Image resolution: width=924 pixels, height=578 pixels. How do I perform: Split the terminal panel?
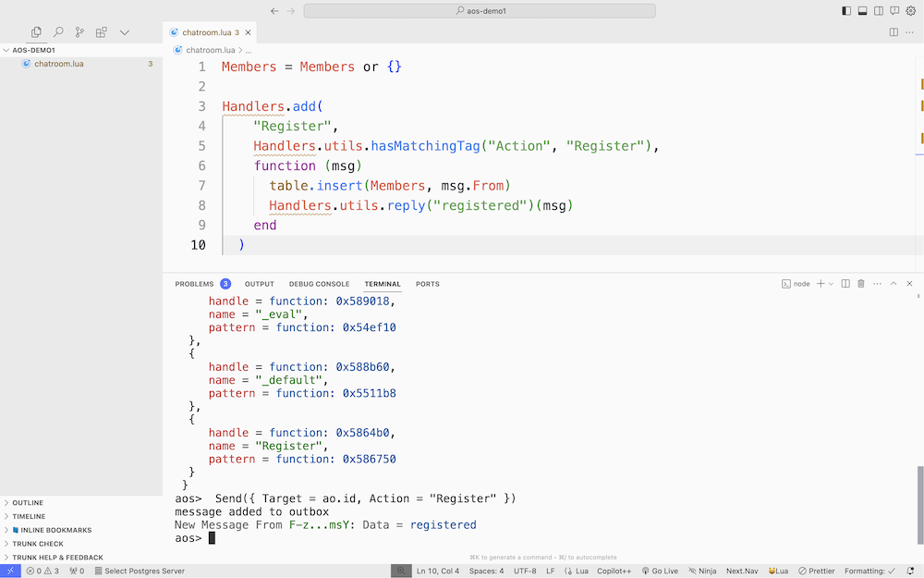845,284
